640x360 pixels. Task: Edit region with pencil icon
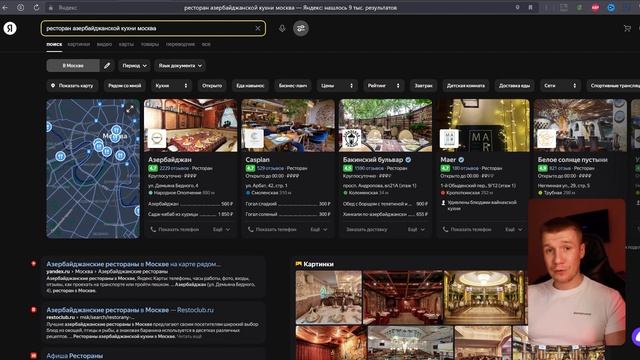(x=107, y=65)
